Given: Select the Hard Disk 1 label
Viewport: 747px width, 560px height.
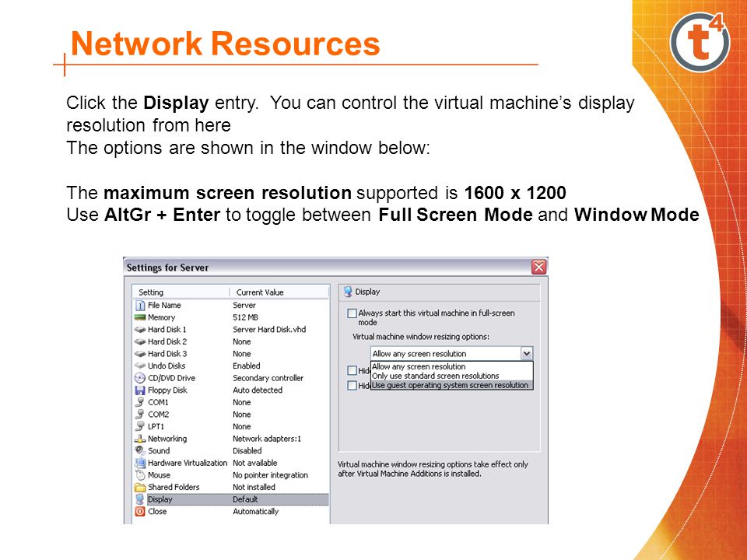Looking at the screenshot, I should [x=167, y=330].
